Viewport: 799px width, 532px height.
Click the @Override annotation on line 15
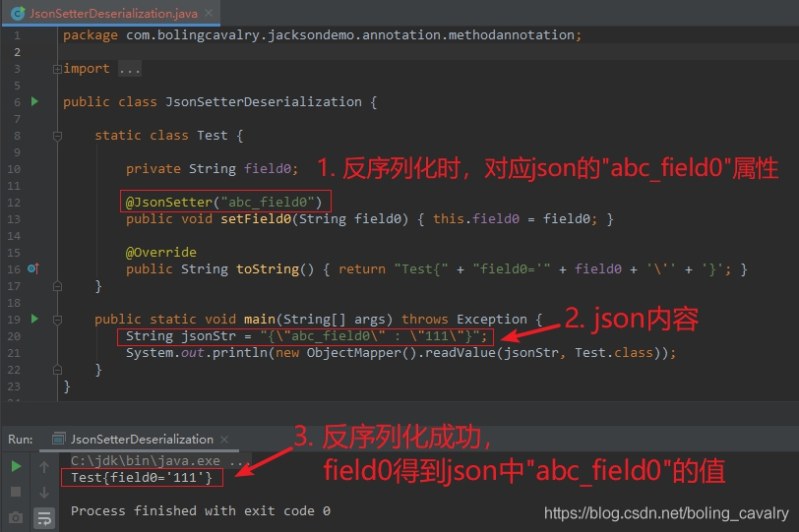pyautogui.click(x=161, y=253)
